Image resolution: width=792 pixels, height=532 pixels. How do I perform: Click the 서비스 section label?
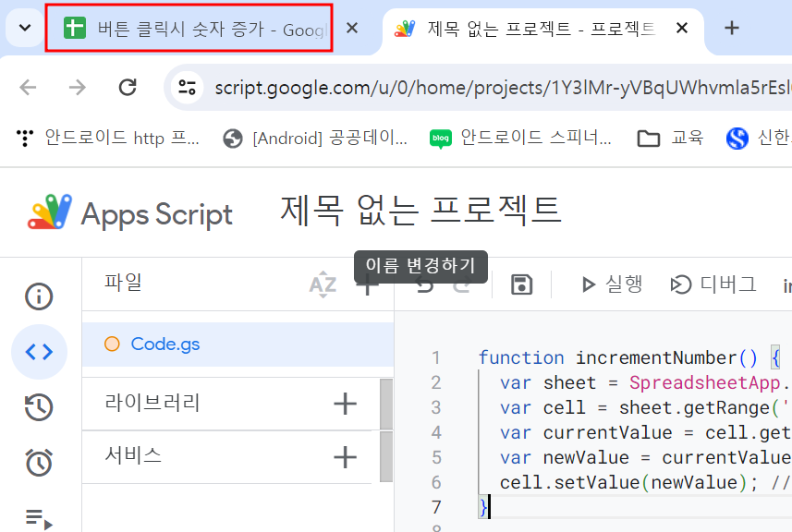pyautogui.click(x=133, y=455)
